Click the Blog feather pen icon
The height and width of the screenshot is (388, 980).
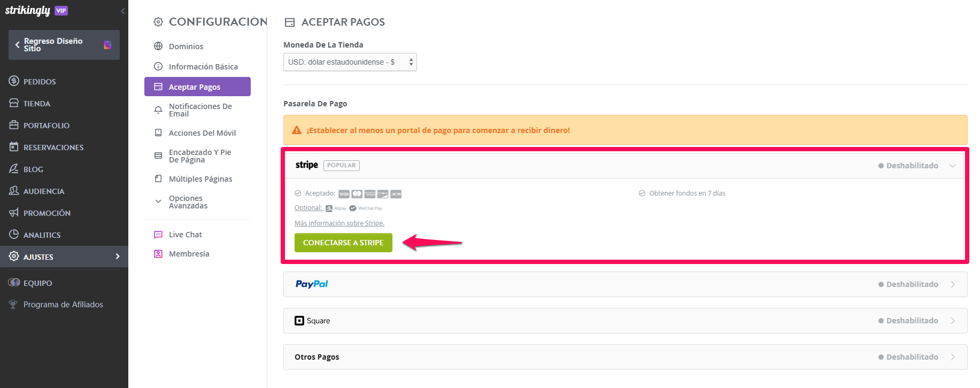tap(14, 169)
